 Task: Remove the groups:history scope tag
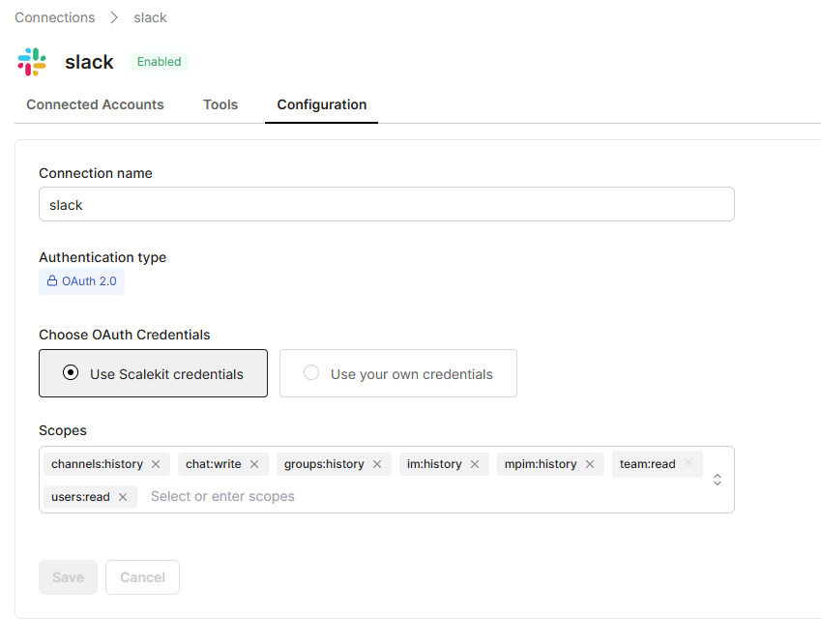[377, 464]
